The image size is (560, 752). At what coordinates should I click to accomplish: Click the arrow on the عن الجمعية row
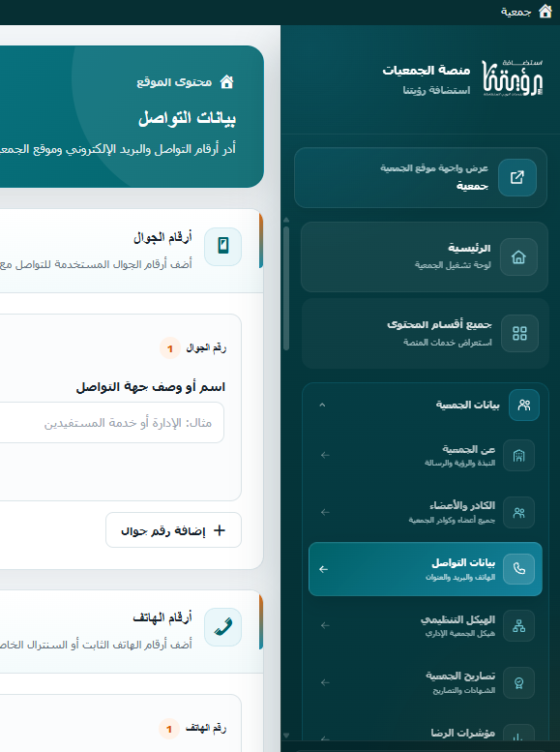point(325,455)
